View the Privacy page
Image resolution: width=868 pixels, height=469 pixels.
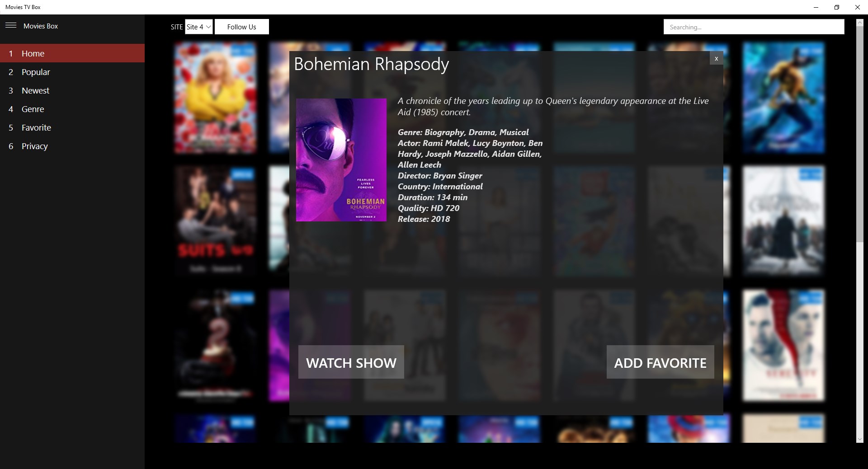pyautogui.click(x=72, y=146)
